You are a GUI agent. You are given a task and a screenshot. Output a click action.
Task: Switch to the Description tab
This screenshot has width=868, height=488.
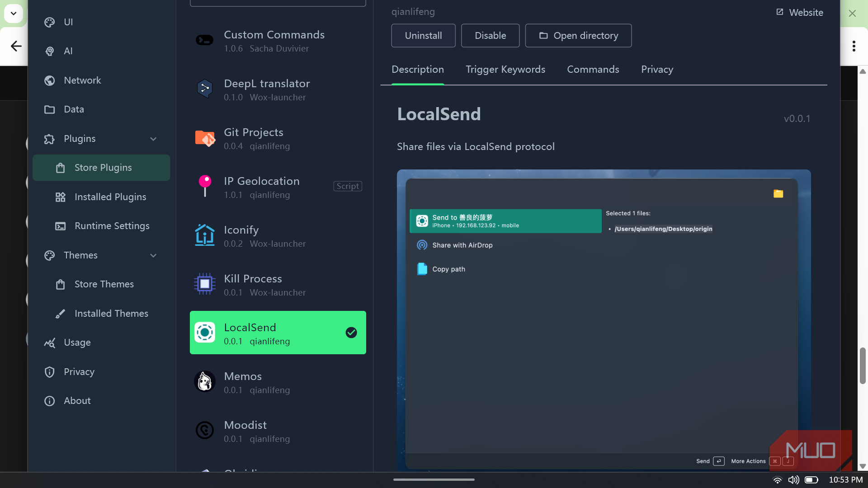[418, 70]
